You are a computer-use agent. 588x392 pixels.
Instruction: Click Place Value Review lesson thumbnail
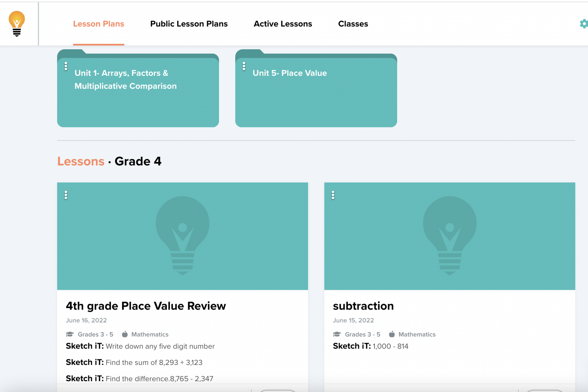182,236
